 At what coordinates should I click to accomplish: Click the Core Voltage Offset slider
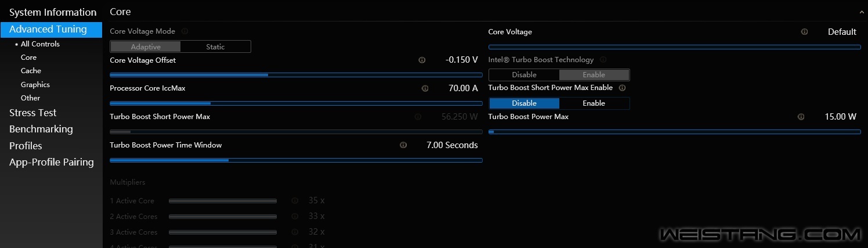click(296, 75)
